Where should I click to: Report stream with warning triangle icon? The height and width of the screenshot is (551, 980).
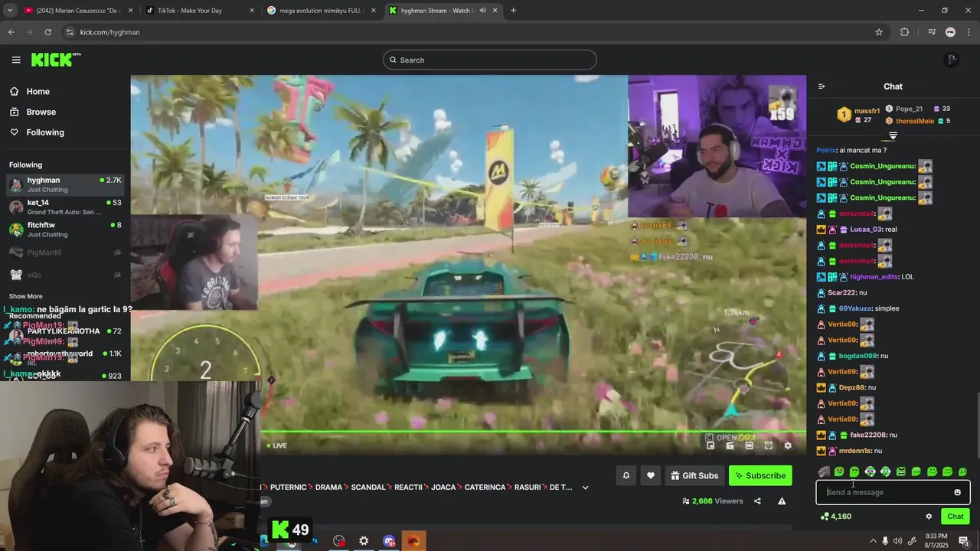click(x=782, y=501)
